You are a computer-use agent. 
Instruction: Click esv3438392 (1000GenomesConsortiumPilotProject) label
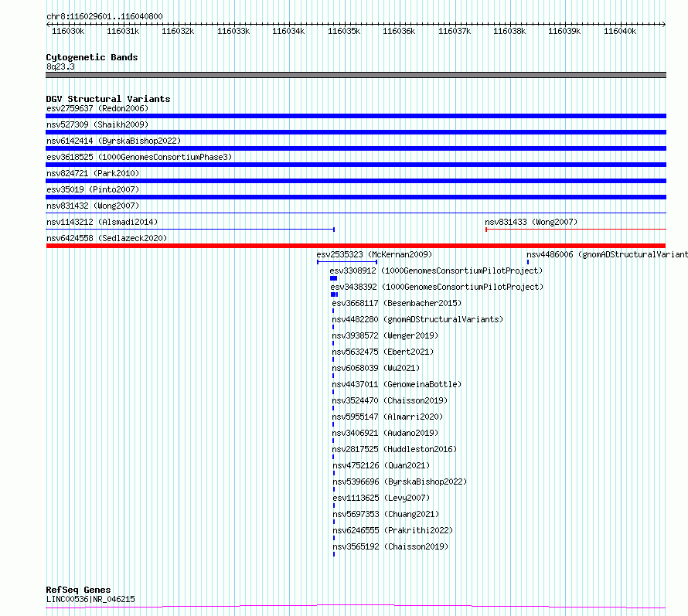(x=437, y=287)
